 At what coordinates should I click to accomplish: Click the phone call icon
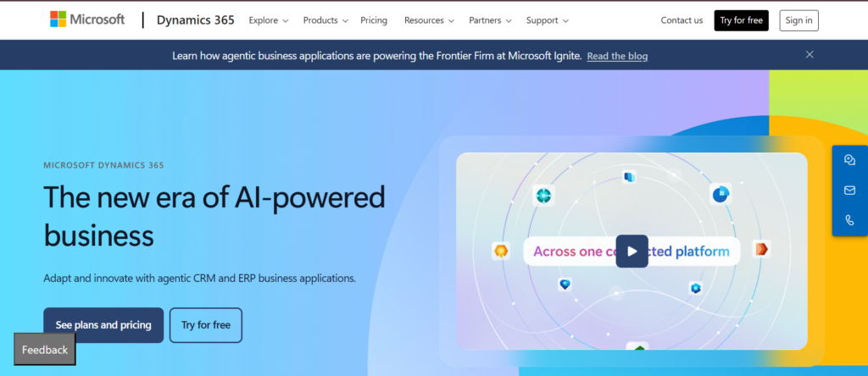pyautogui.click(x=849, y=220)
